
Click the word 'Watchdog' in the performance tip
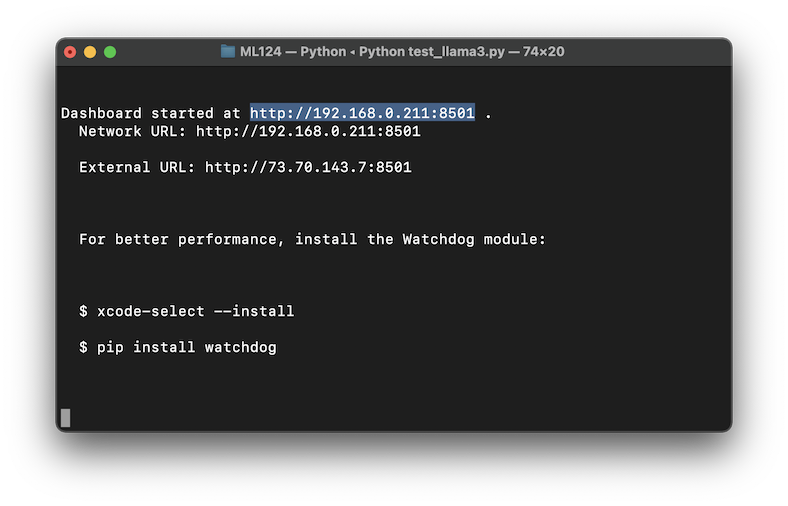pyautogui.click(x=438, y=239)
